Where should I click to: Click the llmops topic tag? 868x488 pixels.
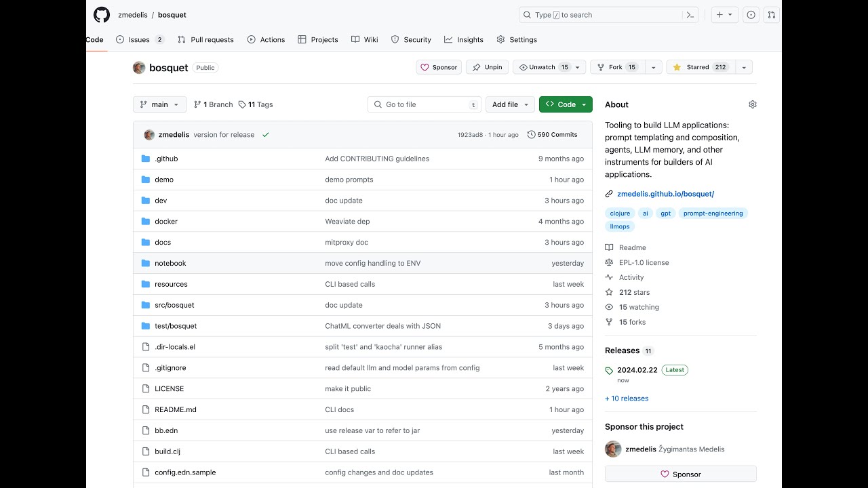(620, 226)
